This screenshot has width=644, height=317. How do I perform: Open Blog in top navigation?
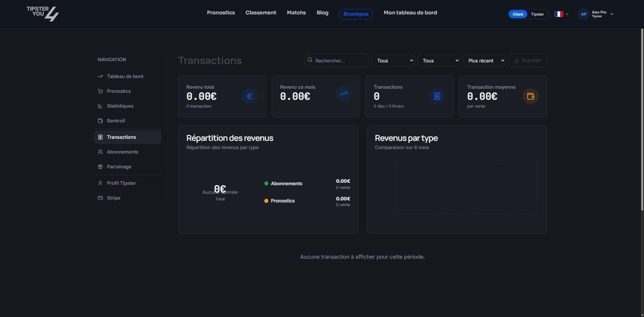coord(322,13)
